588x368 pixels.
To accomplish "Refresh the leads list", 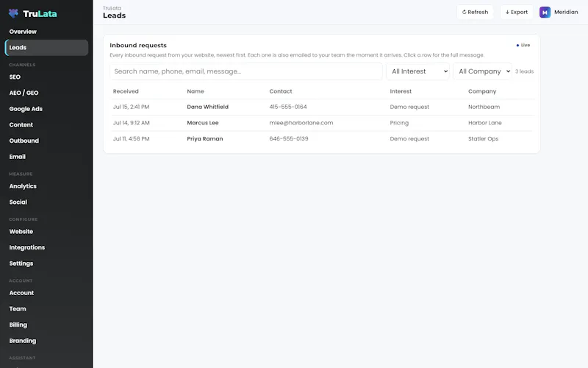I will click(475, 12).
